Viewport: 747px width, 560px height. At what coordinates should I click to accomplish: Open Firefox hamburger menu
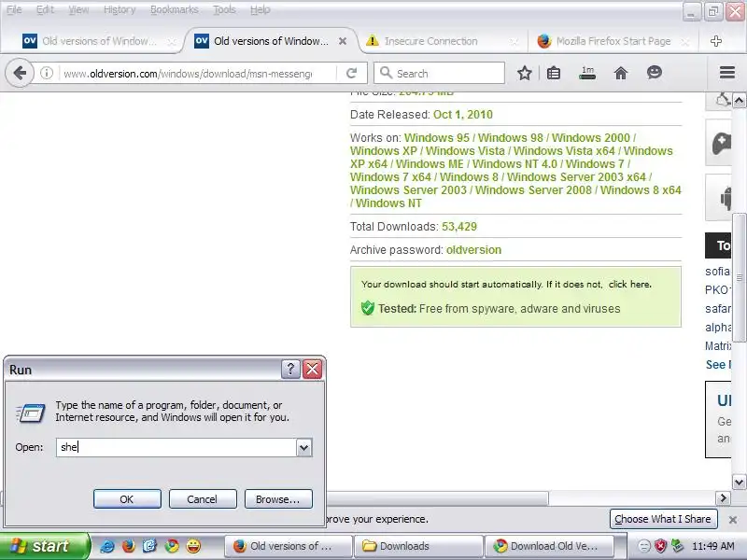tap(727, 73)
